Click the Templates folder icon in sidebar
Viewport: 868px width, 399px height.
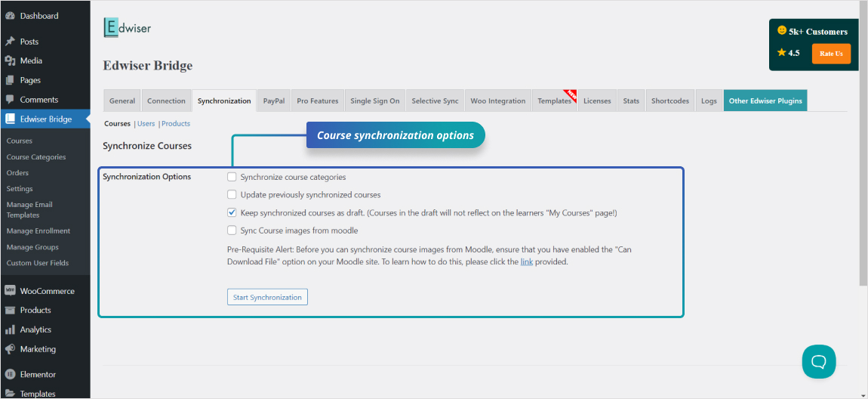(9, 394)
